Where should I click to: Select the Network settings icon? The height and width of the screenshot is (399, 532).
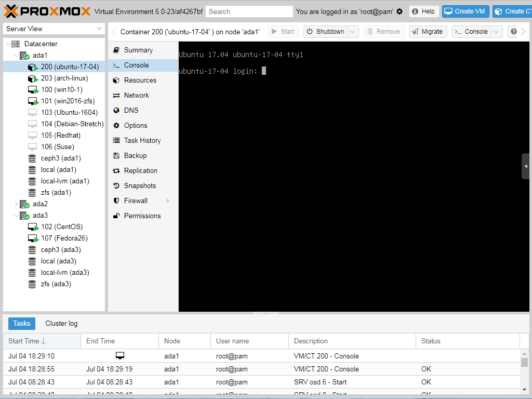[x=117, y=95]
